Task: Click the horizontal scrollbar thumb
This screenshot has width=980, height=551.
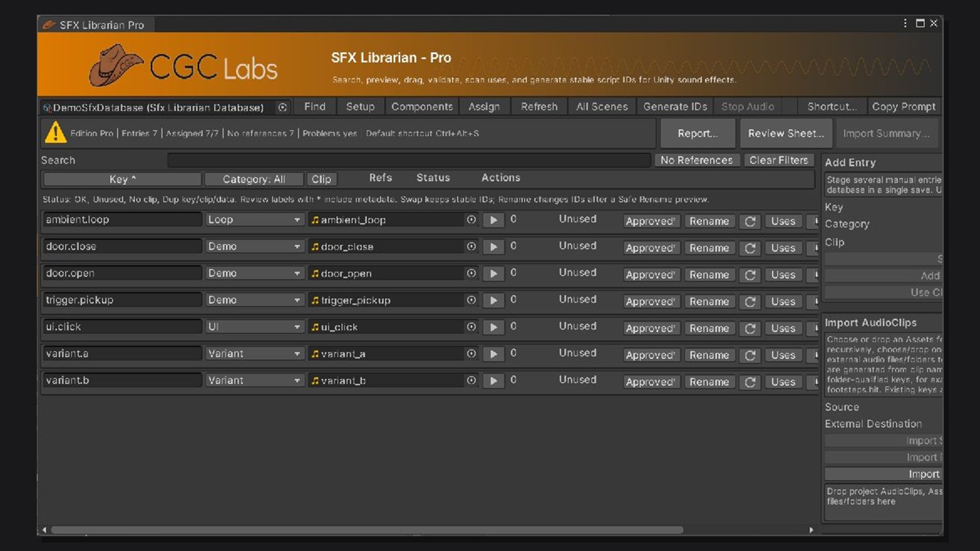Action: 367,530
